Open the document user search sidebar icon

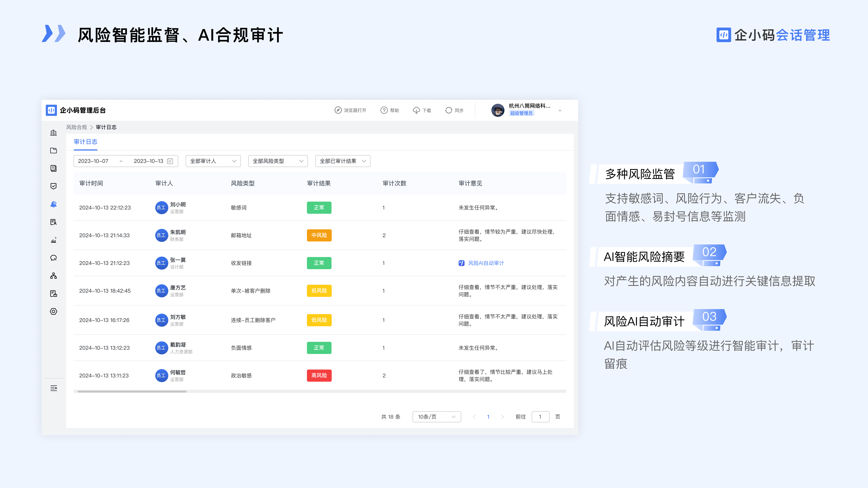54,222
